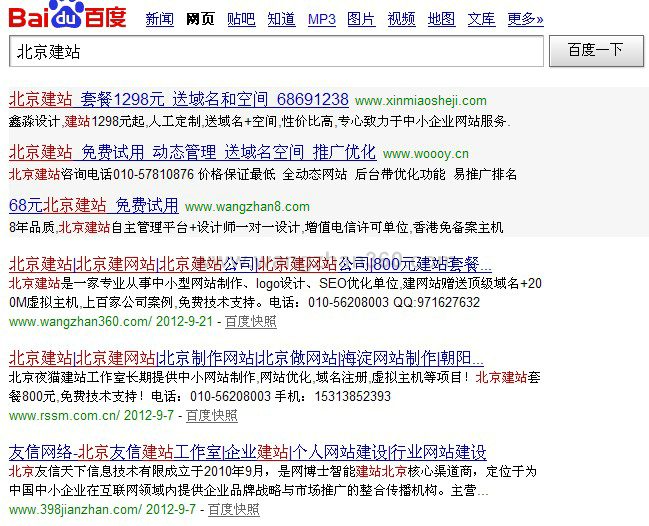Go to the 地图 maps tab
649x526 pixels.
tap(441, 19)
